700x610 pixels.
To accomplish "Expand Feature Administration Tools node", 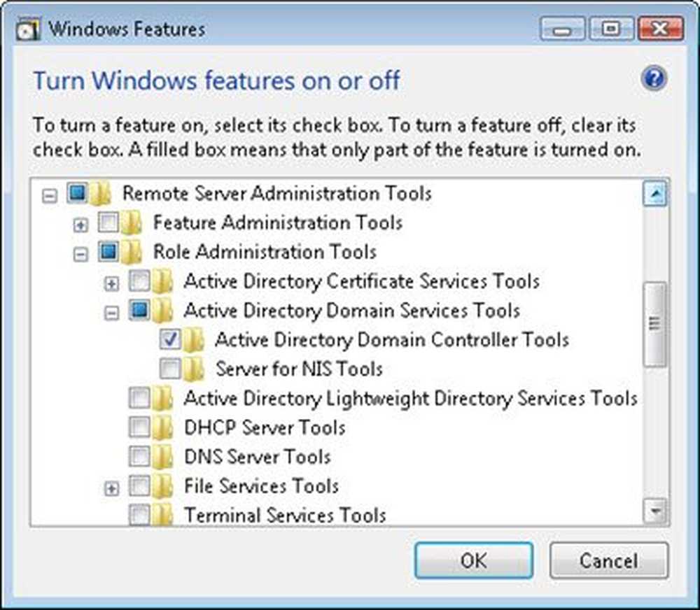I will point(80,225).
